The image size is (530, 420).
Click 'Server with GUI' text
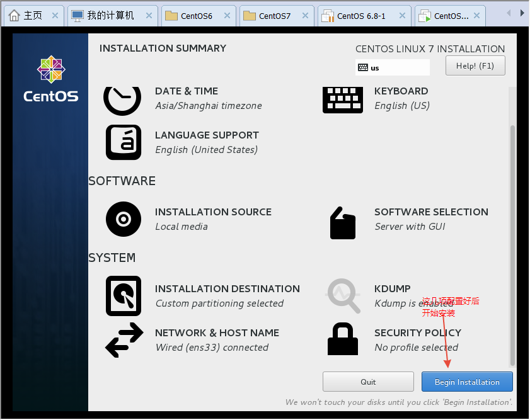410,227
